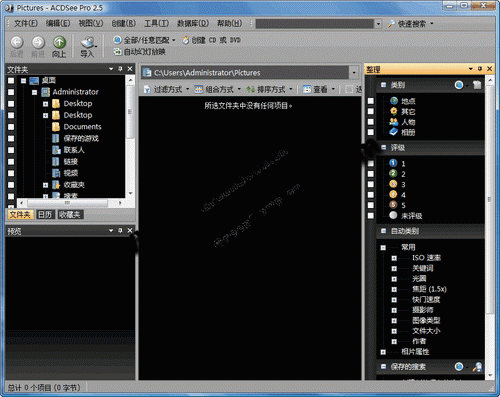Click the 快速搜索 button
This screenshot has height=397, width=500.
pos(412,24)
